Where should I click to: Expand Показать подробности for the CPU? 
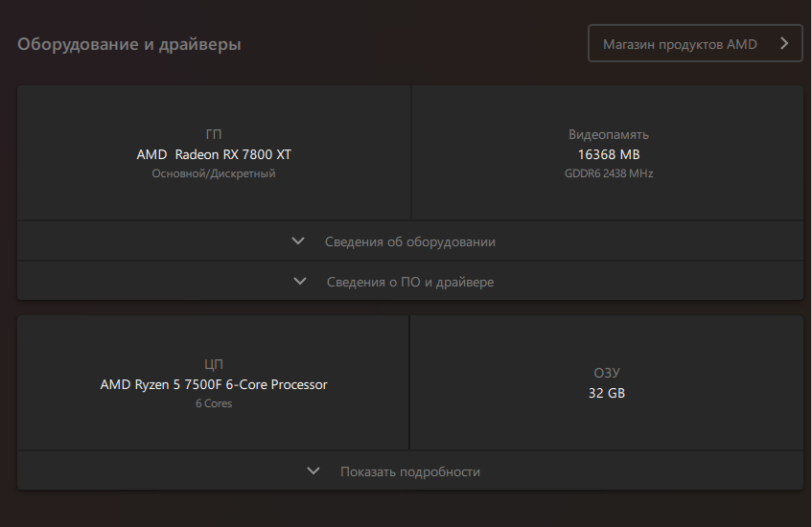[410, 471]
